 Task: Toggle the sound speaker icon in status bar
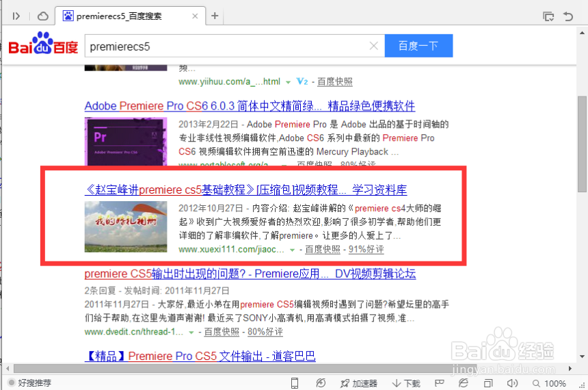pyautogui.click(x=512, y=383)
